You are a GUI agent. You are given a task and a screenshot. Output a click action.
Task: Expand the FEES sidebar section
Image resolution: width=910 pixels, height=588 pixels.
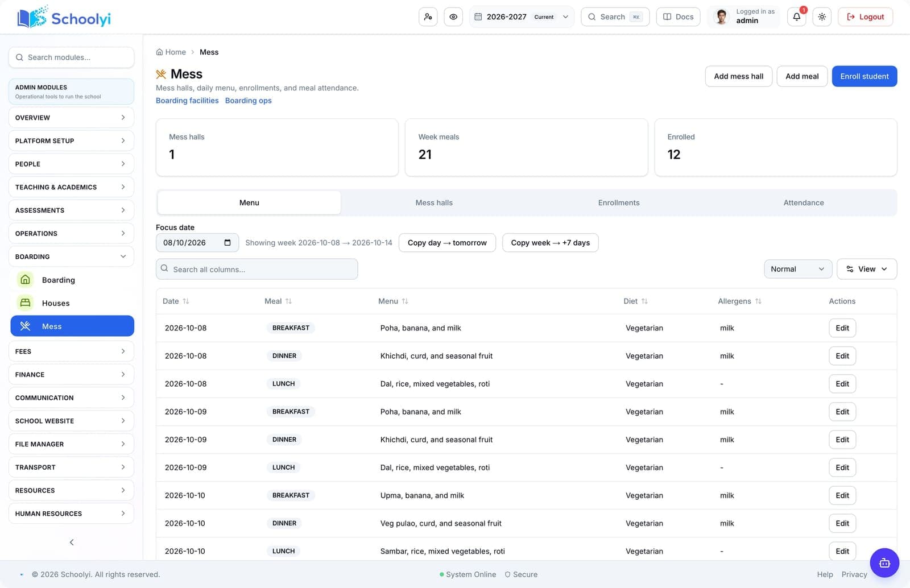point(71,351)
